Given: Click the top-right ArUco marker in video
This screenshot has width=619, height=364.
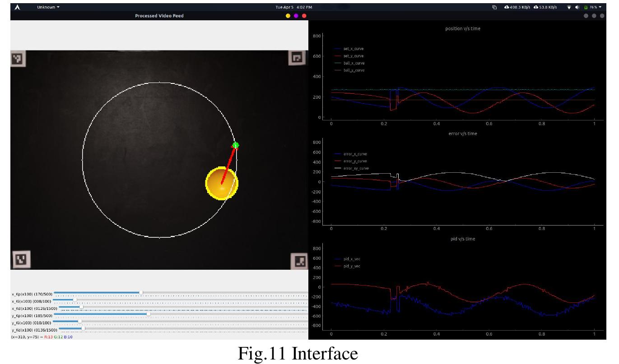Looking at the screenshot, I should (297, 57).
